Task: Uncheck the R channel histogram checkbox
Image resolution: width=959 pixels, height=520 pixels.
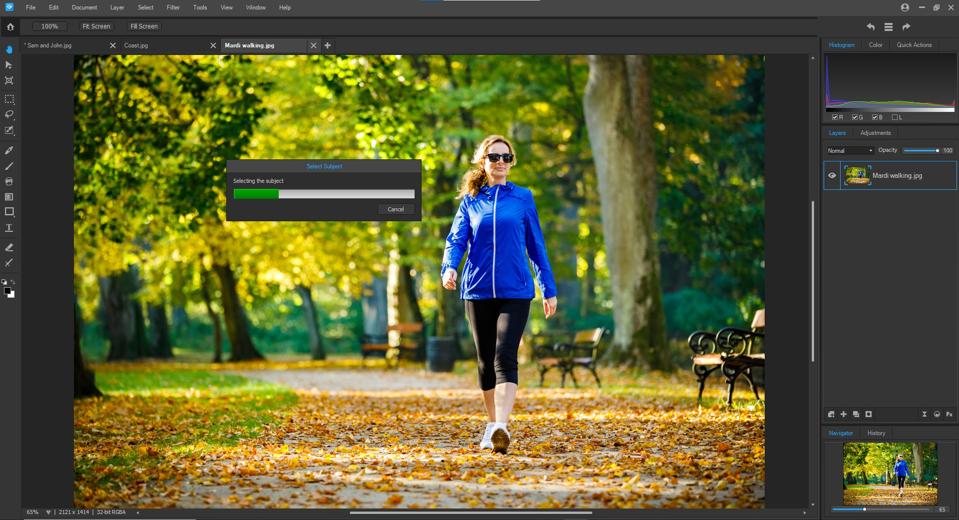Action: [x=835, y=117]
